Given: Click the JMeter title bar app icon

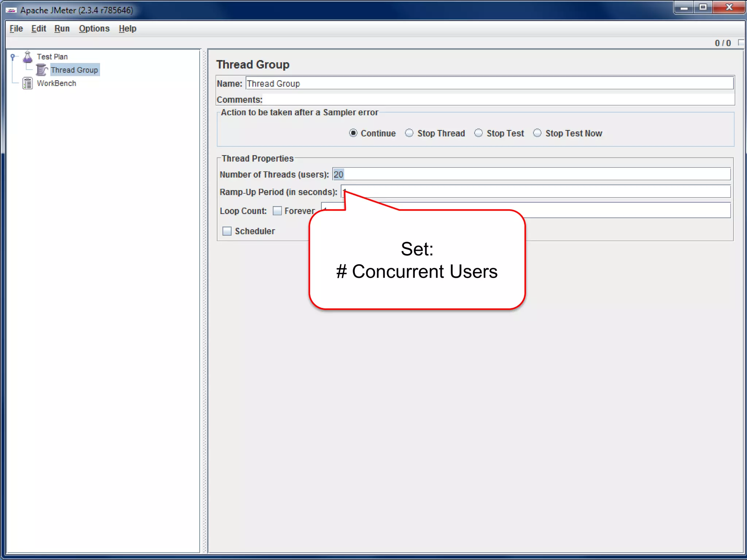Looking at the screenshot, I should coord(11,10).
